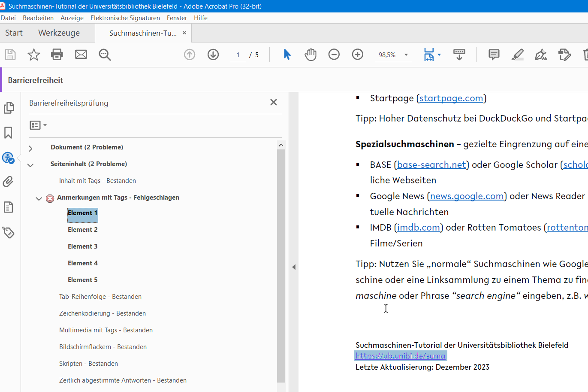Click the Print icon
The height and width of the screenshot is (392, 588).
[x=57, y=55]
